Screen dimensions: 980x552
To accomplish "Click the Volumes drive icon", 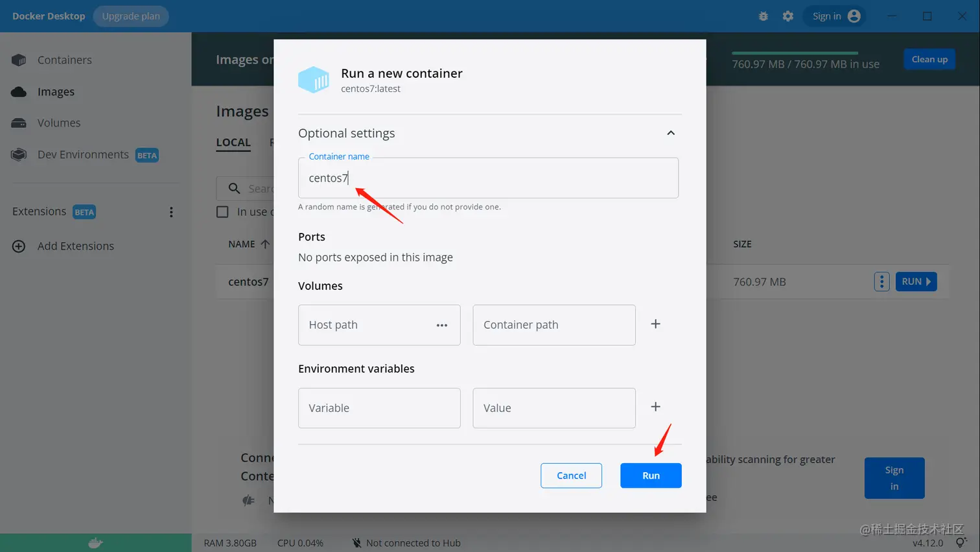I will click(x=19, y=123).
